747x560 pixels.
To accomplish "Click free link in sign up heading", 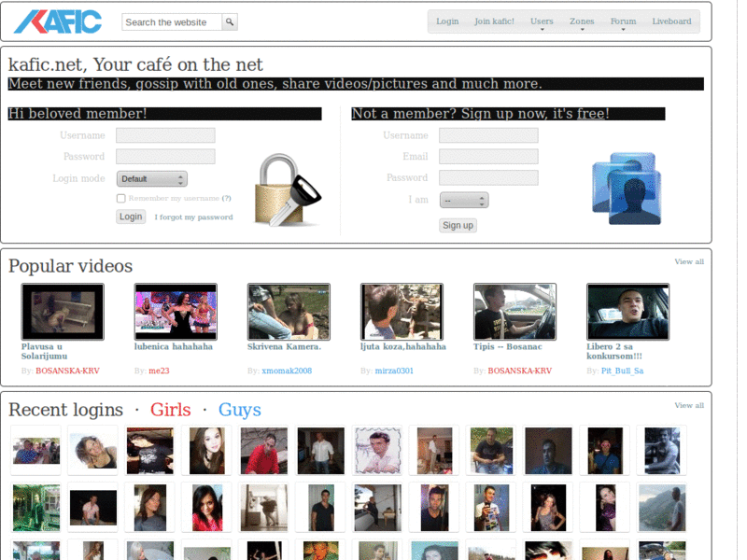I will tap(591, 113).
